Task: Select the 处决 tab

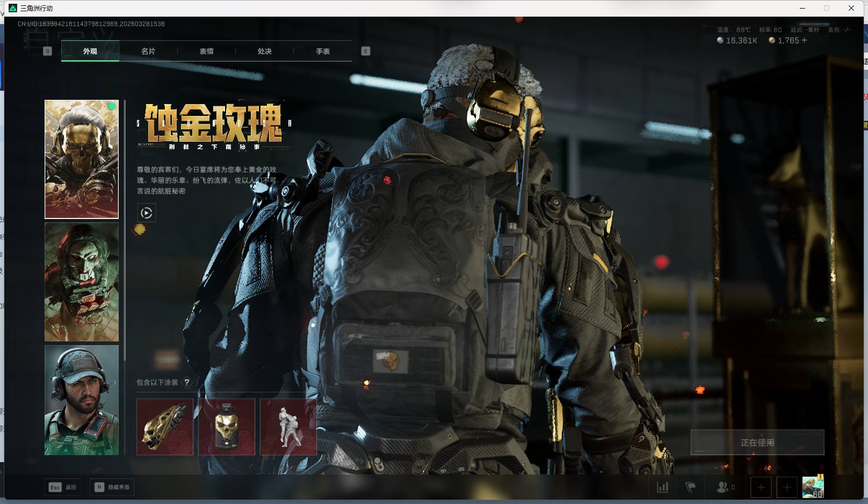Action: (x=264, y=52)
